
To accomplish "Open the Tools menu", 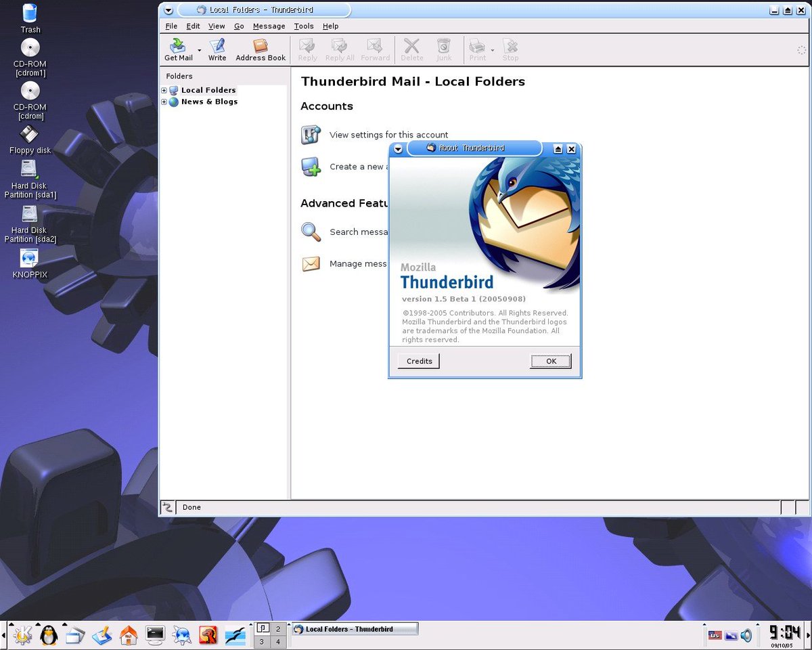I will coord(304,26).
